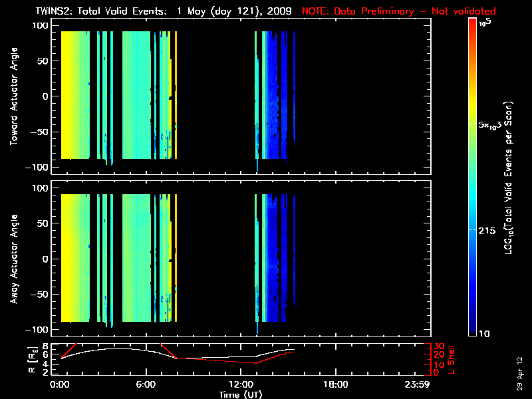
Task: Click the 'LOG10(Total Valid Events per Scan)' label
Action: [510, 176]
